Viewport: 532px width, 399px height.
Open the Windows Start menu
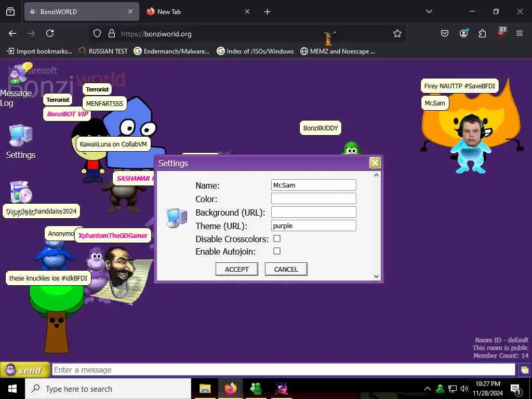point(12,389)
